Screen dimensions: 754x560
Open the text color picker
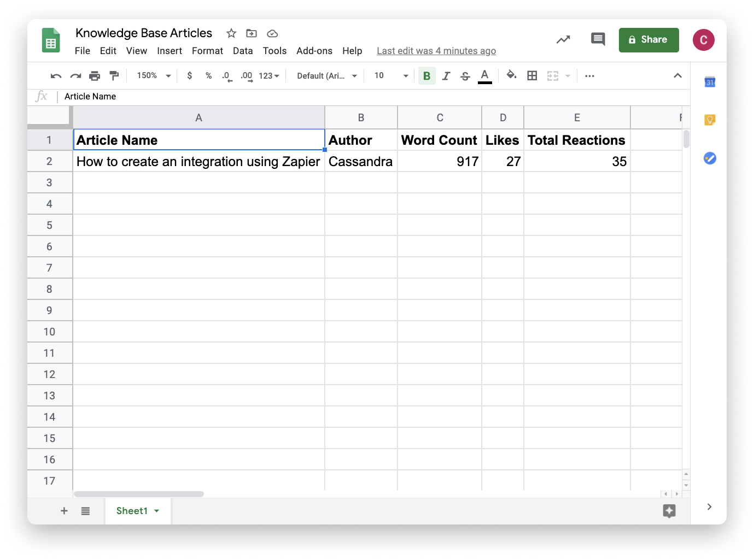[484, 76]
